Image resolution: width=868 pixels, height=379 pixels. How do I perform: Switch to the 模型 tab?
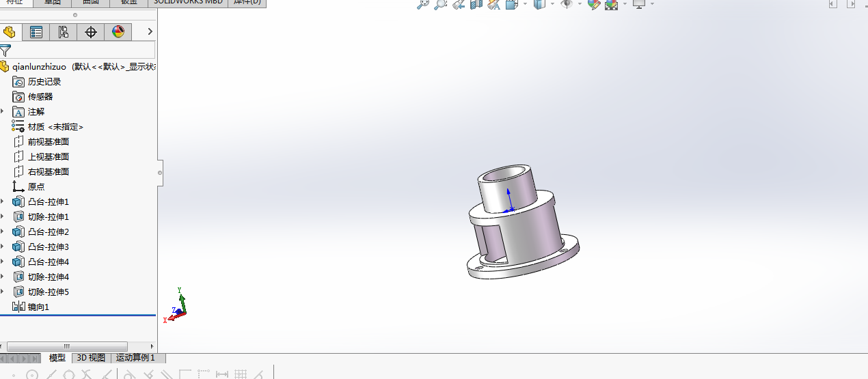[x=57, y=358]
